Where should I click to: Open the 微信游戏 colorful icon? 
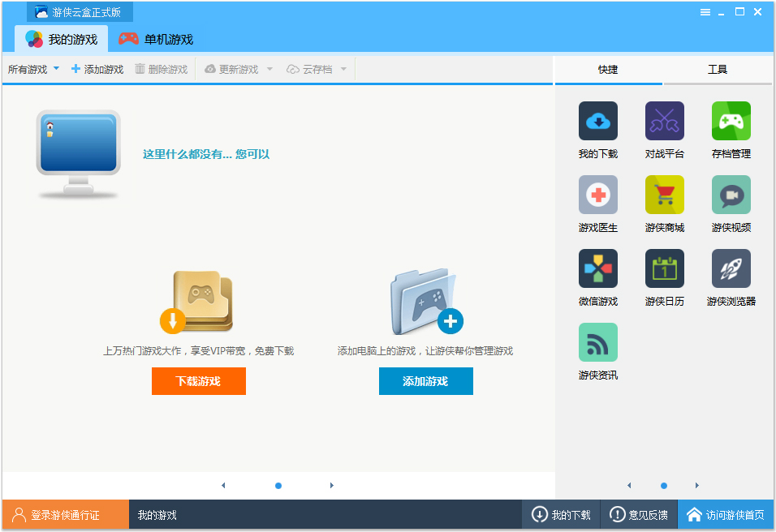click(x=598, y=268)
